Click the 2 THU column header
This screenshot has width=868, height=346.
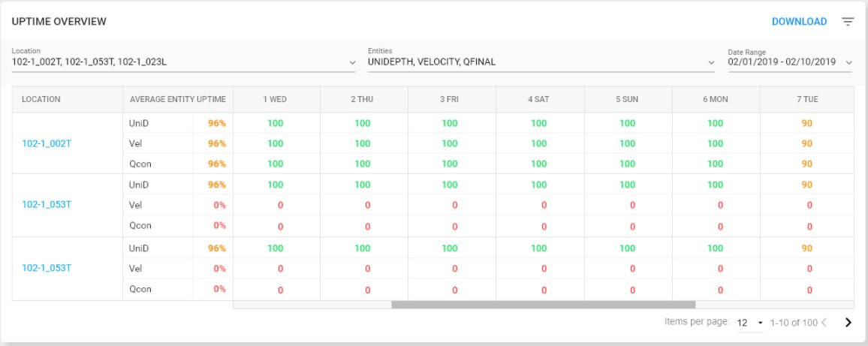(363, 99)
